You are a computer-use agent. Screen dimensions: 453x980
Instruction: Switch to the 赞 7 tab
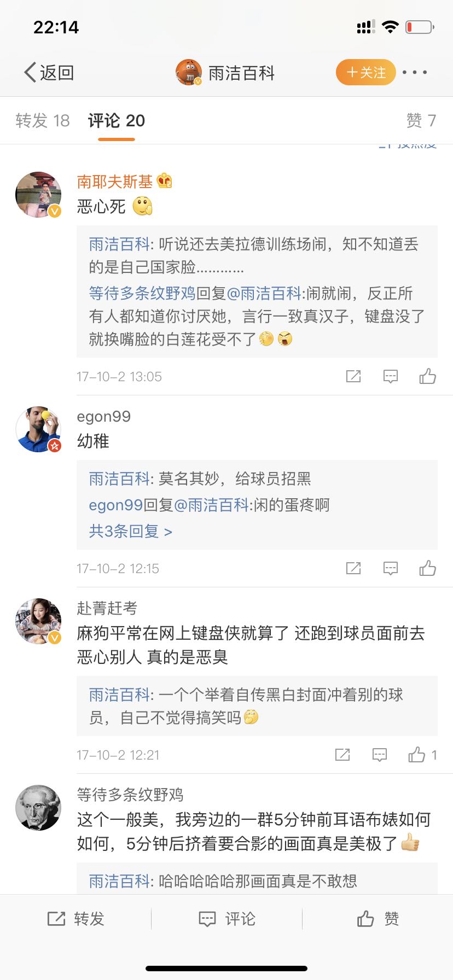pyautogui.click(x=421, y=121)
